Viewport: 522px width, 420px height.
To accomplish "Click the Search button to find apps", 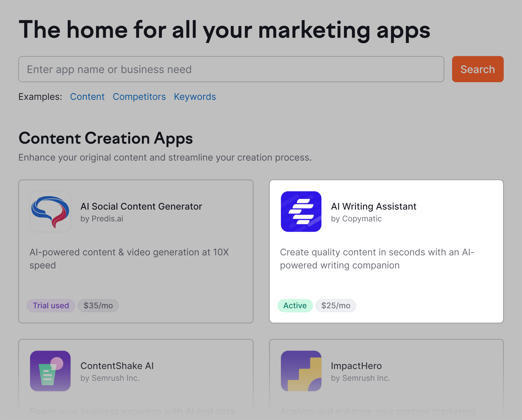I will [x=477, y=69].
